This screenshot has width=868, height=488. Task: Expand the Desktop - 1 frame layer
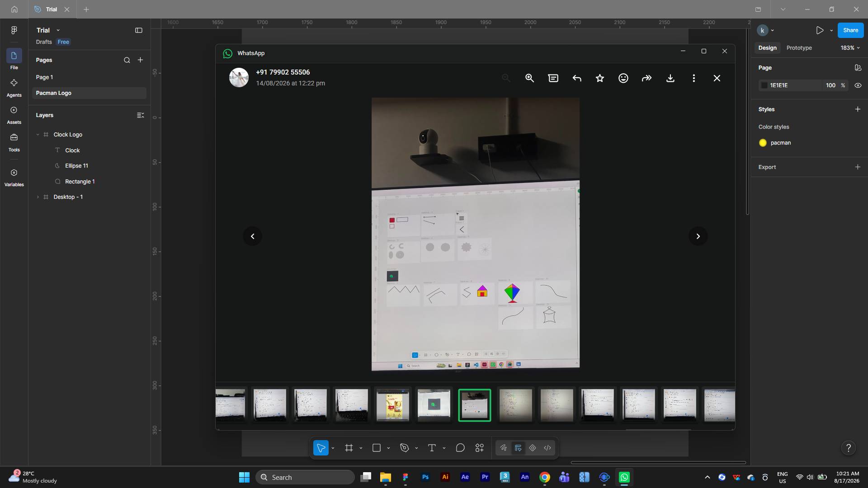(x=38, y=197)
